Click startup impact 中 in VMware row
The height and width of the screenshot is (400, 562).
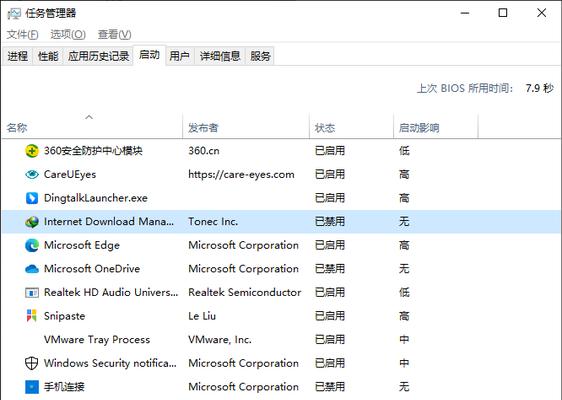(404, 339)
